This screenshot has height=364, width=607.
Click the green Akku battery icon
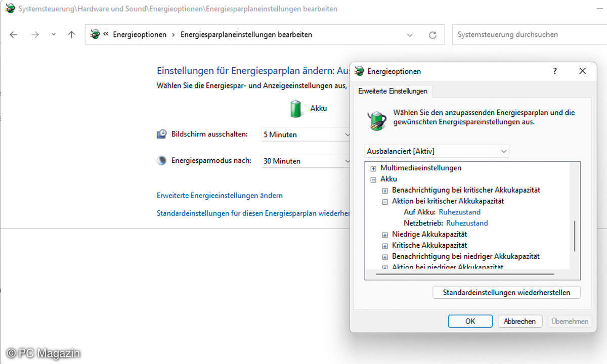pyautogui.click(x=296, y=108)
